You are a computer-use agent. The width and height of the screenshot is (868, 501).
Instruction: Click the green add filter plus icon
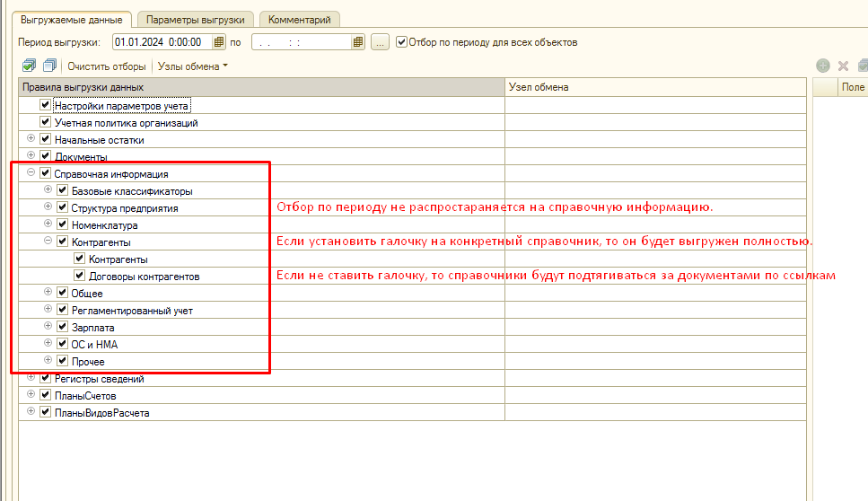(x=822, y=66)
